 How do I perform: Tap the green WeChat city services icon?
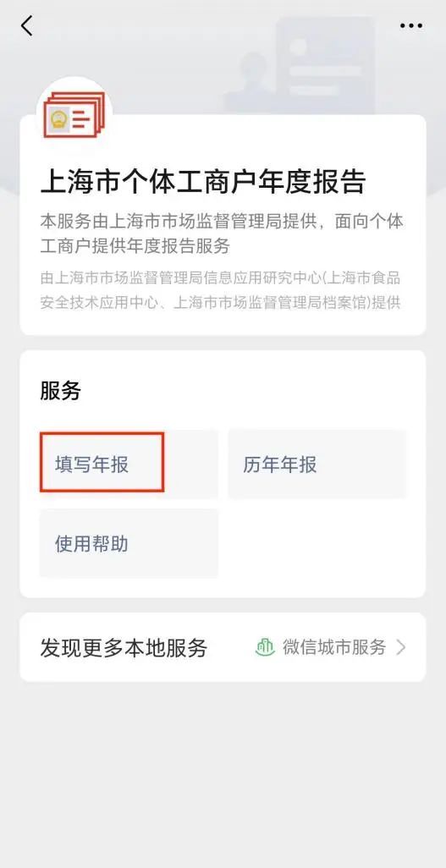266,646
